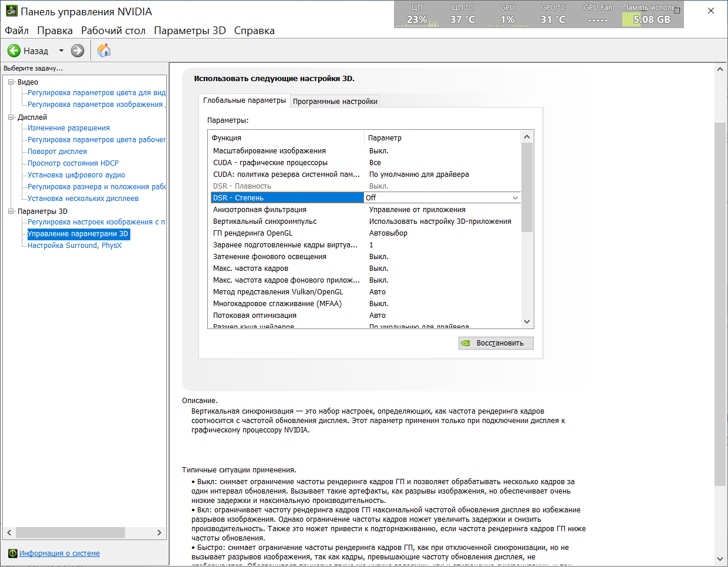Open the Параметры 3D menu
This screenshot has height=567, width=728.
[x=190, y=31]
